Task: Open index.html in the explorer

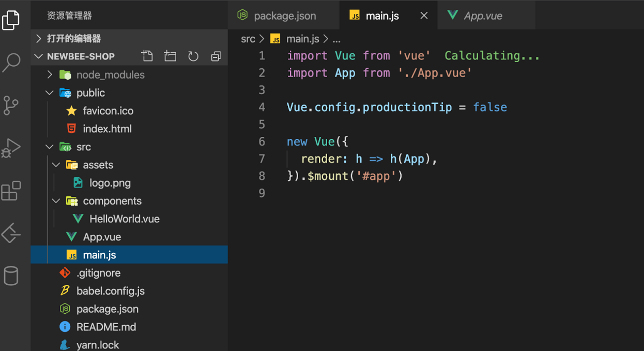Action: tap(129, 129)
